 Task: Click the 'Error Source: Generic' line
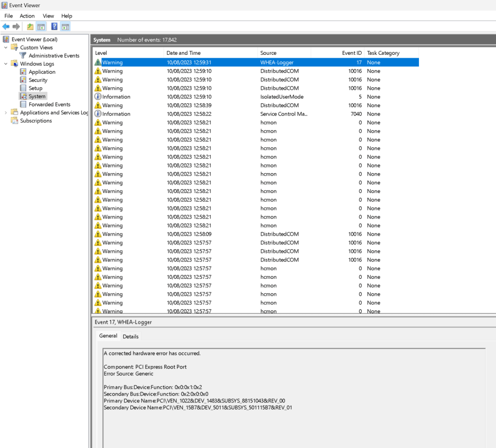[x=128, y=373]
